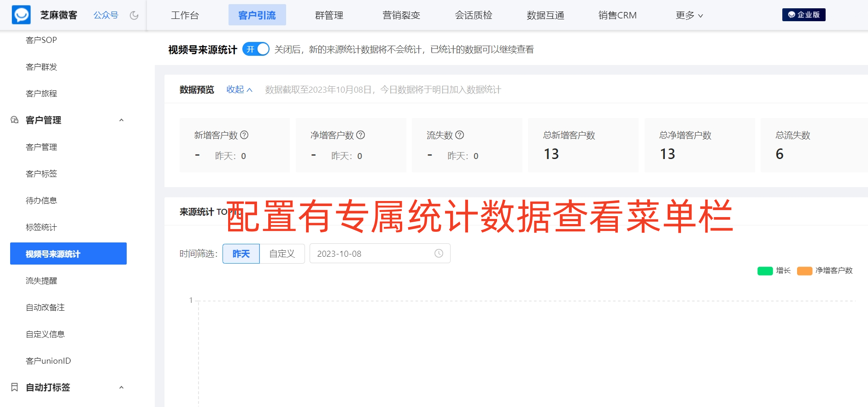868x407 pixels.
Task: Click the clock icon in date field
Action: tap(439, 254)
